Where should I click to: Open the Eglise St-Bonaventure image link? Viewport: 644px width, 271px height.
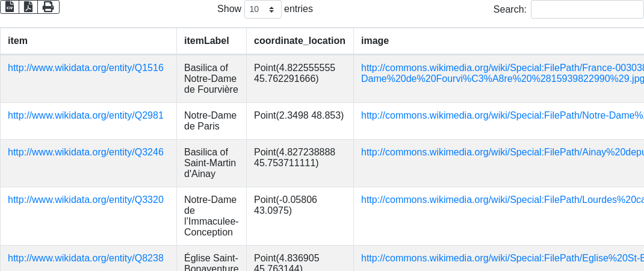click(502, 258)
